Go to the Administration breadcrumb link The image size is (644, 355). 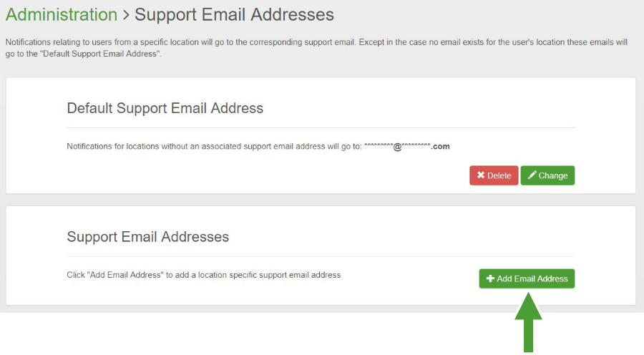coord(62,14)
